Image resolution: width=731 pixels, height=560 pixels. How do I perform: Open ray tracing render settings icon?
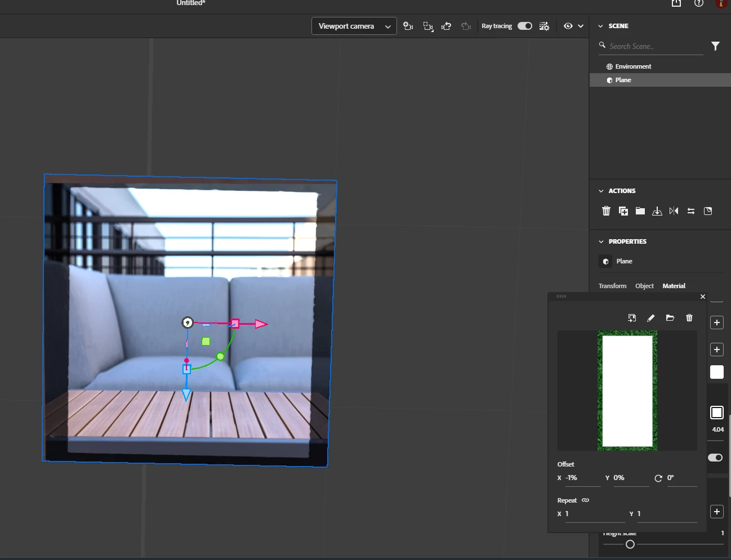[544, 26]
